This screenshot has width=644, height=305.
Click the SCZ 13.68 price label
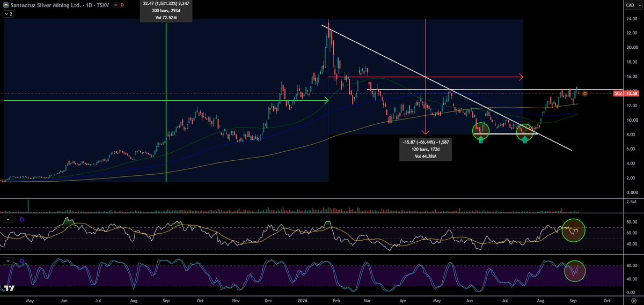(626, 94)
